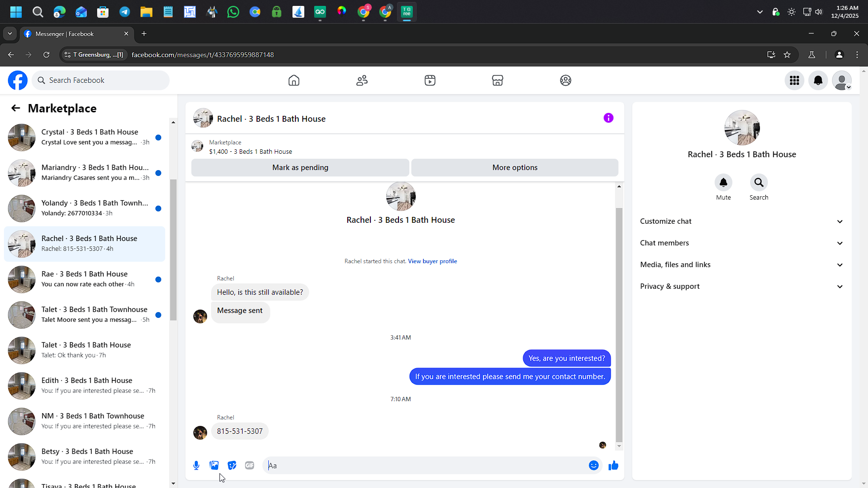Screen dimensions: 868x488
Task: Open the browser profile icon
Action: pyautogui.click(x=839, y=55)
